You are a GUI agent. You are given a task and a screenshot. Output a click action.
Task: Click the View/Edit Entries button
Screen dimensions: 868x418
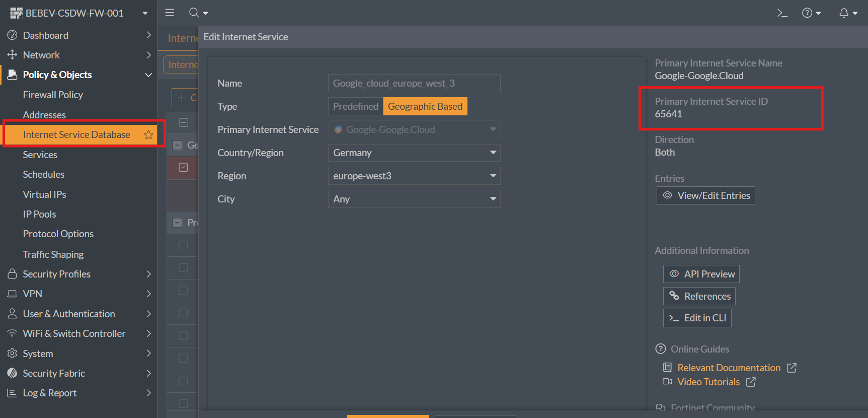(706, 195)
